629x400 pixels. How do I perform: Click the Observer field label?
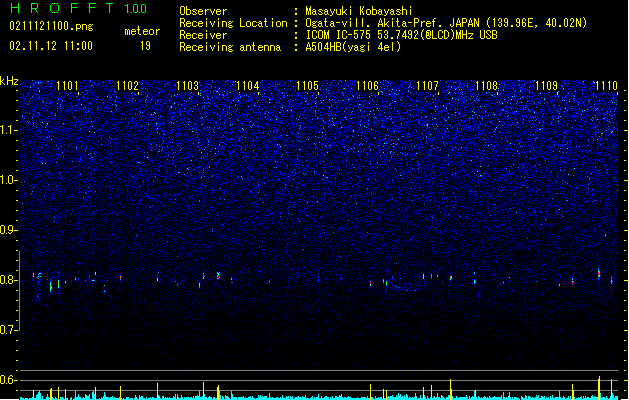point(203,11)
